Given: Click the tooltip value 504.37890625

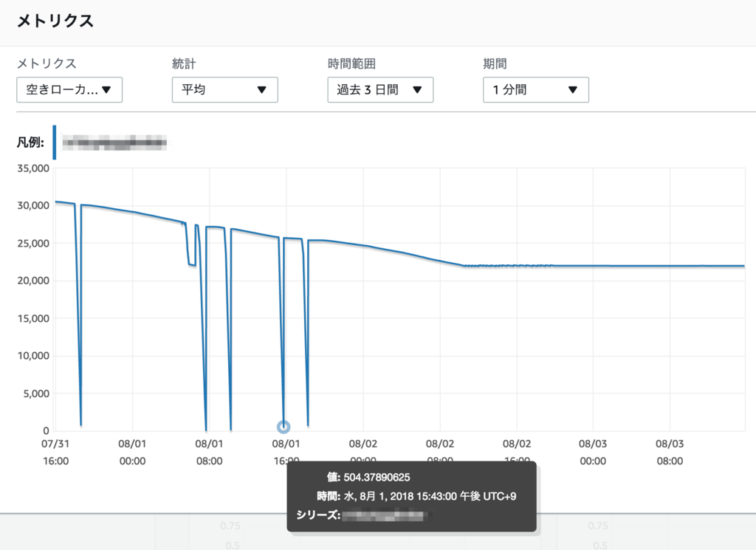Looking at the screenshot, I should 377,477.
